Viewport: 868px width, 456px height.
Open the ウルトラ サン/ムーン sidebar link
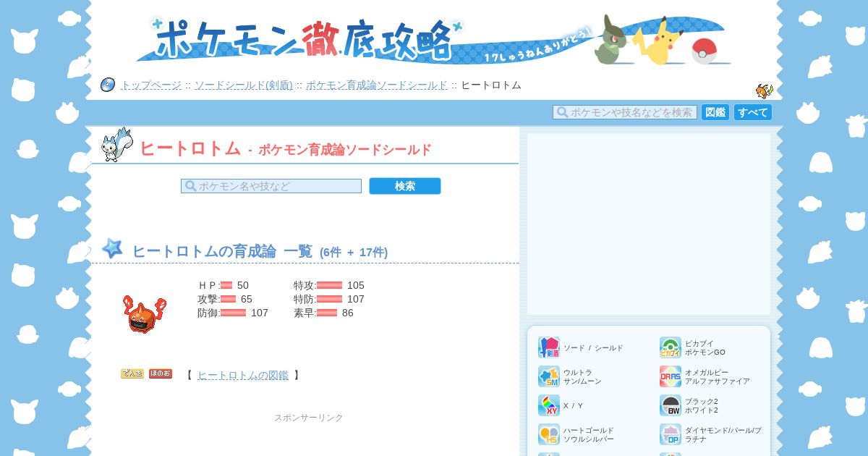point(582,377)
